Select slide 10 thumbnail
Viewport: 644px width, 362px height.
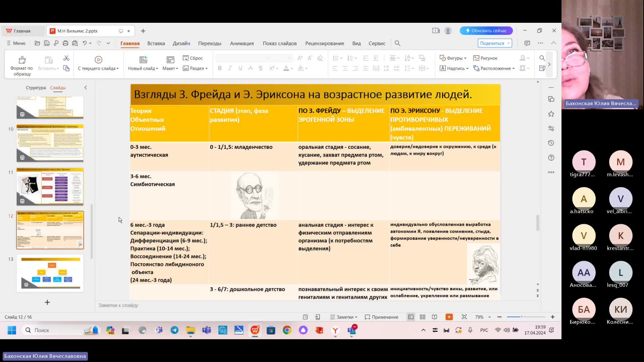(x=50, y=143)
